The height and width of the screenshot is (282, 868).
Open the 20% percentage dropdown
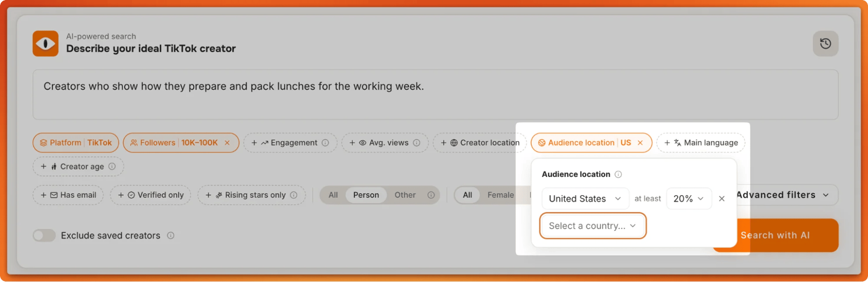pyautogui.click(x=689, y=199)
